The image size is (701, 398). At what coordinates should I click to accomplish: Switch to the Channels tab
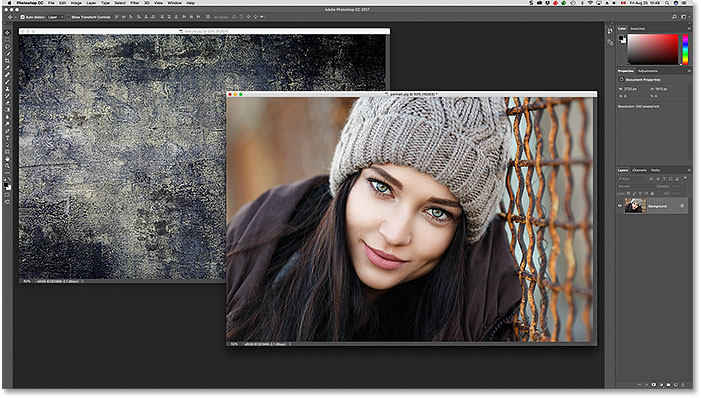click(x=639, y=170)
